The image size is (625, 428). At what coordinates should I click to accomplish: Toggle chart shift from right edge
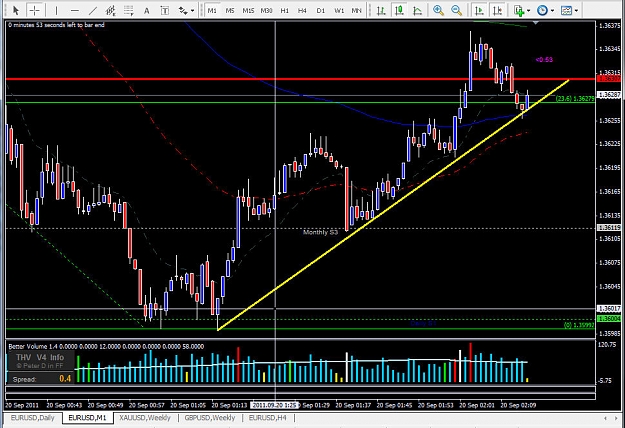497,10
